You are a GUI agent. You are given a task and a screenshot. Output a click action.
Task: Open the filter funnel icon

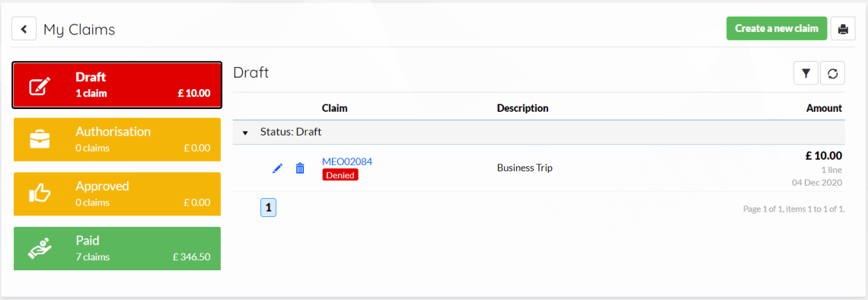coord(806,73)
